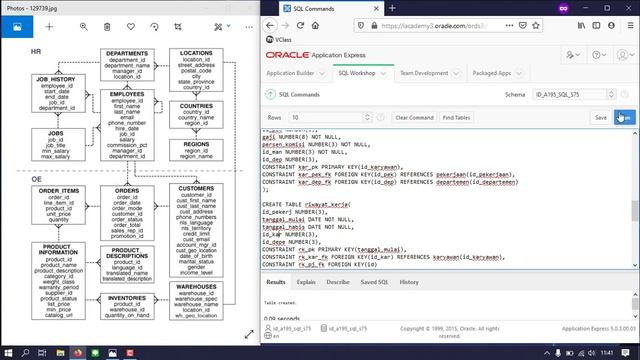The width and height of the screenshot is (640, 360).
Task: Expand the SQL Workshop dropdown arrow
Action: click(x=383, y=73)
